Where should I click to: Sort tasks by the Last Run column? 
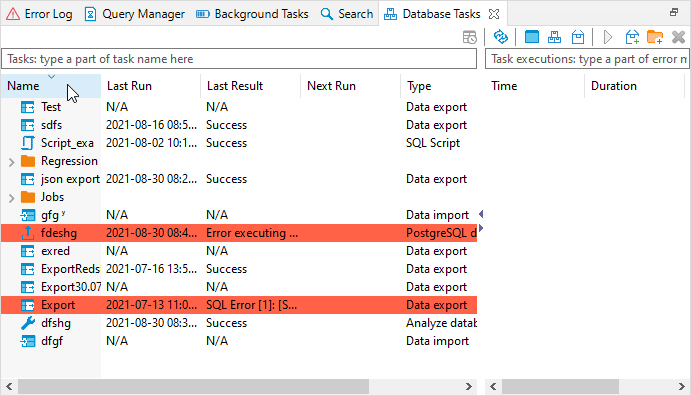[150, 86]
